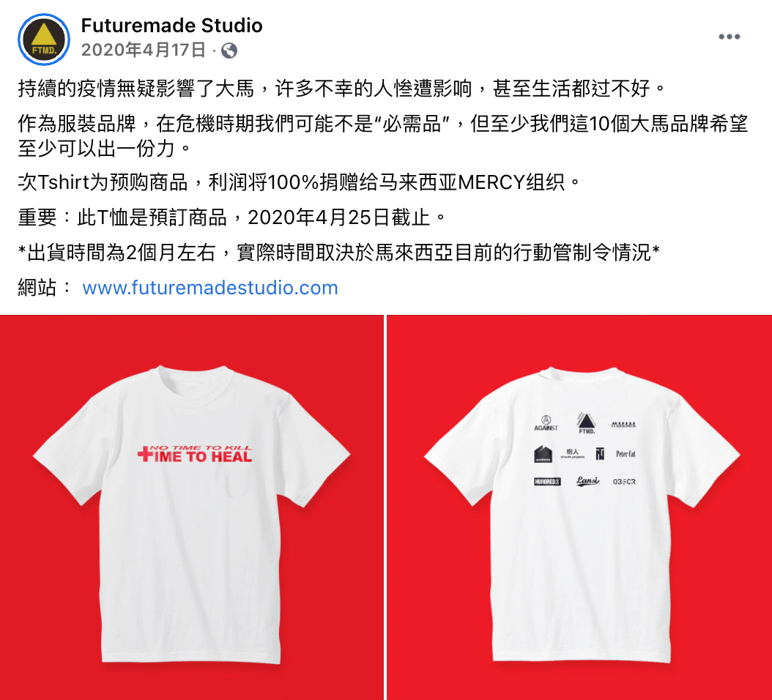Click the Lansi script logo on the shirt
The image size is (772, 700).
pyautogui.click(x=588, y=480)
